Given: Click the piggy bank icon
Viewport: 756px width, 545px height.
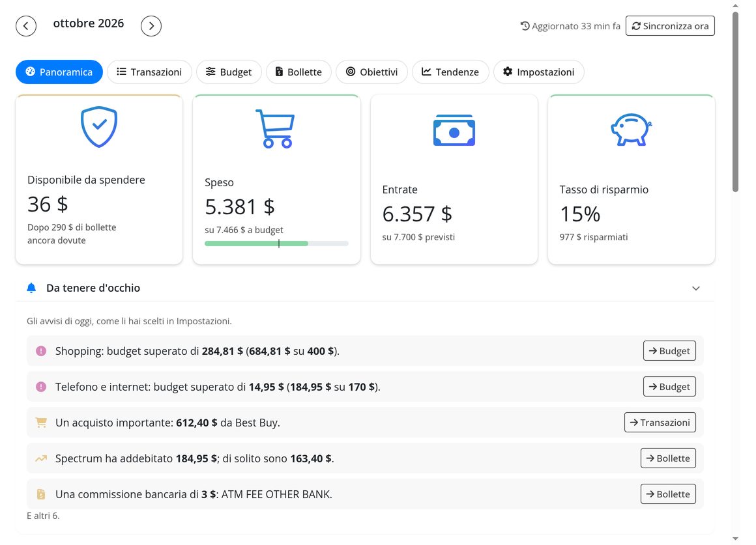Looking at the screenshot, I should pyautogui.click(x=631, y=129).
